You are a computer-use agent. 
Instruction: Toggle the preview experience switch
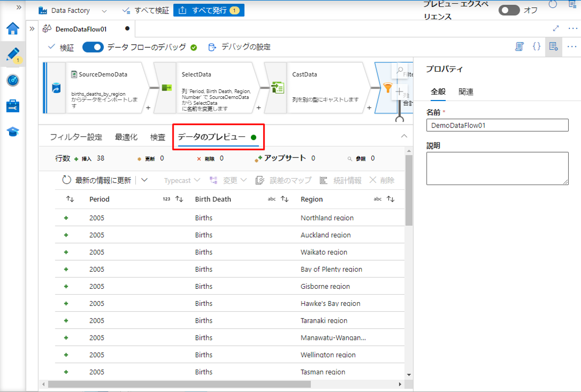509,10
